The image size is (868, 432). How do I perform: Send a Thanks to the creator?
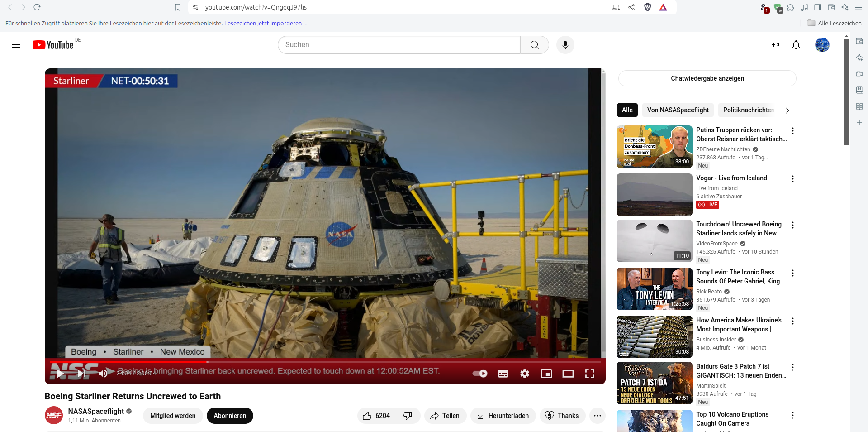(562, 416)
